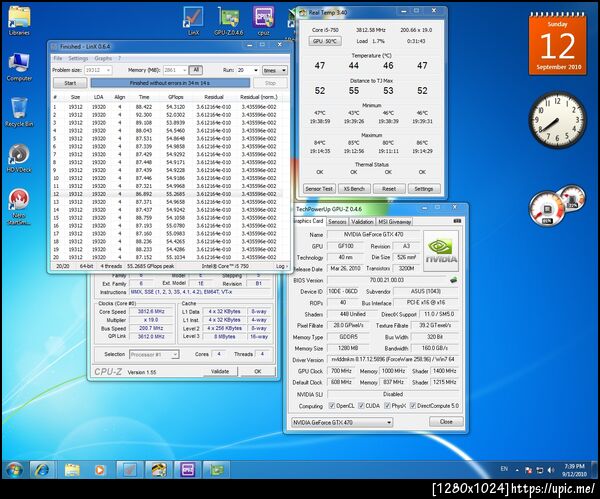Open the Libraries desktop icon
This screenshot has height=499, width=600.
pyautogui.click(x=19, y=21)
